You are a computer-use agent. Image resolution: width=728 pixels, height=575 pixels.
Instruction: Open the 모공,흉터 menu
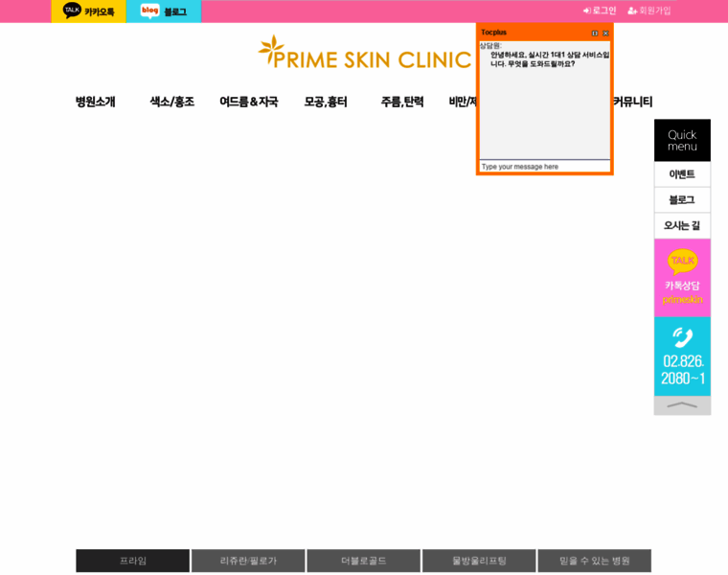[x=326, y=102]
